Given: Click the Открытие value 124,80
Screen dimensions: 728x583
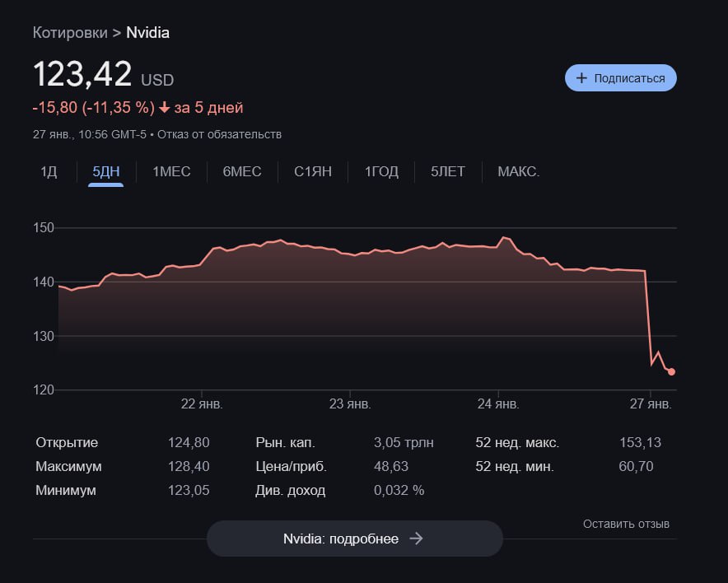Looking at the screenshot, I should pyautogui.click(x=189, y=442).
